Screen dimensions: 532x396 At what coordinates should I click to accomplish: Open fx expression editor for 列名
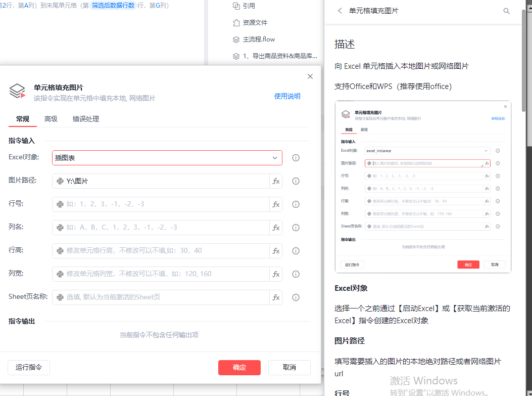tap(276, 228)
